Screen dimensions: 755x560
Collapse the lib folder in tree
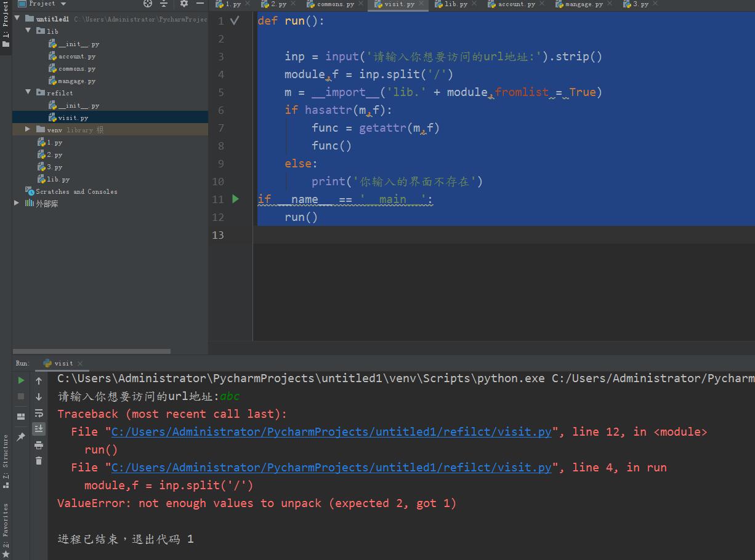click(x=28, y=31)
